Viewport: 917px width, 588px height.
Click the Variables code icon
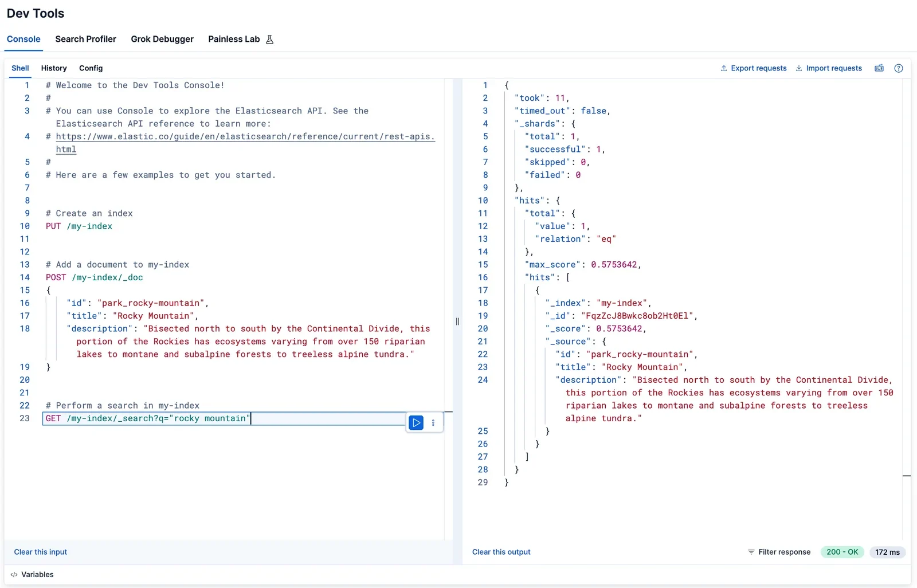coord(14,574)
